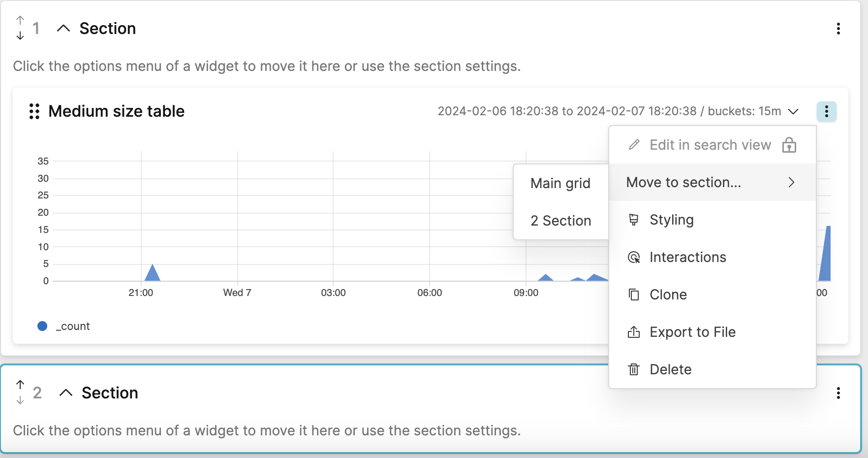Move Section 2 up using the up arrow
The image size is (868, 458).
coord(20,383)
